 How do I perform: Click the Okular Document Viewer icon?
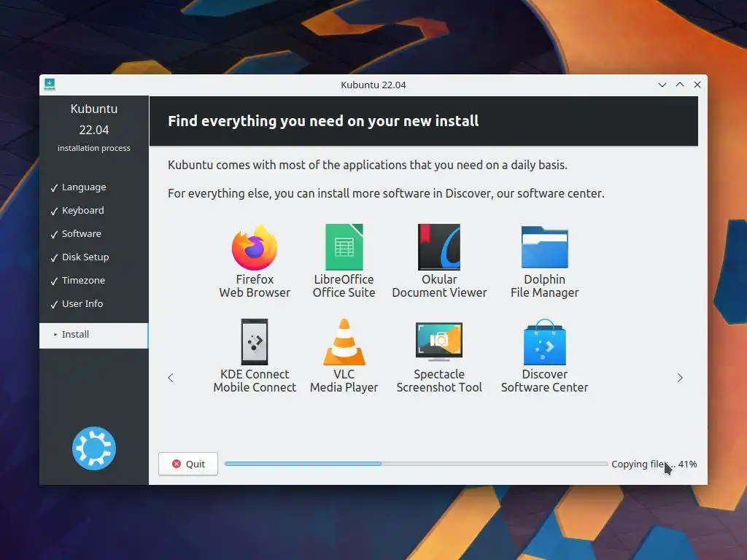[x=438, y=247]
